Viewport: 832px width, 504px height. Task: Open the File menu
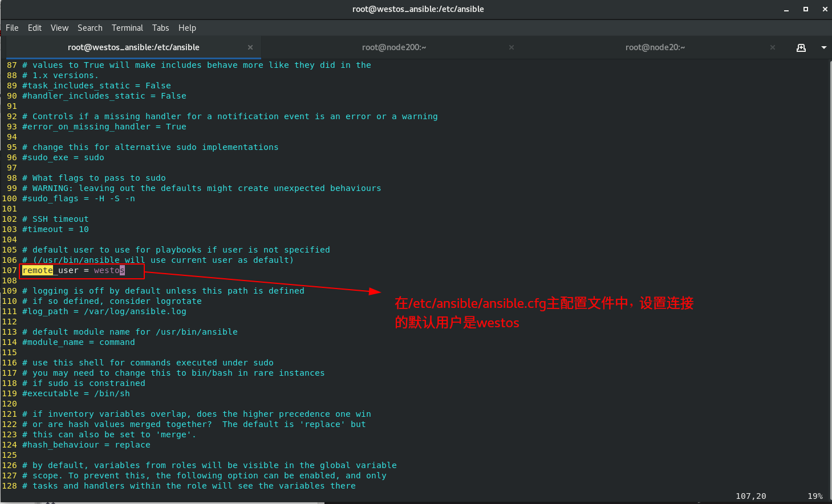coord(12,28)
